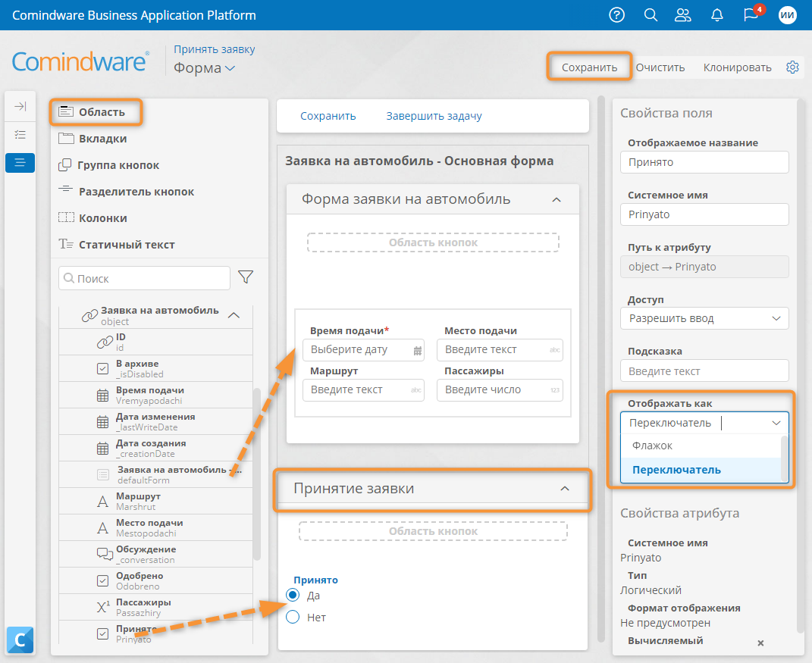Select the ID link attribute icon
This screenshot has height=663, width=812.
(105, 342)
